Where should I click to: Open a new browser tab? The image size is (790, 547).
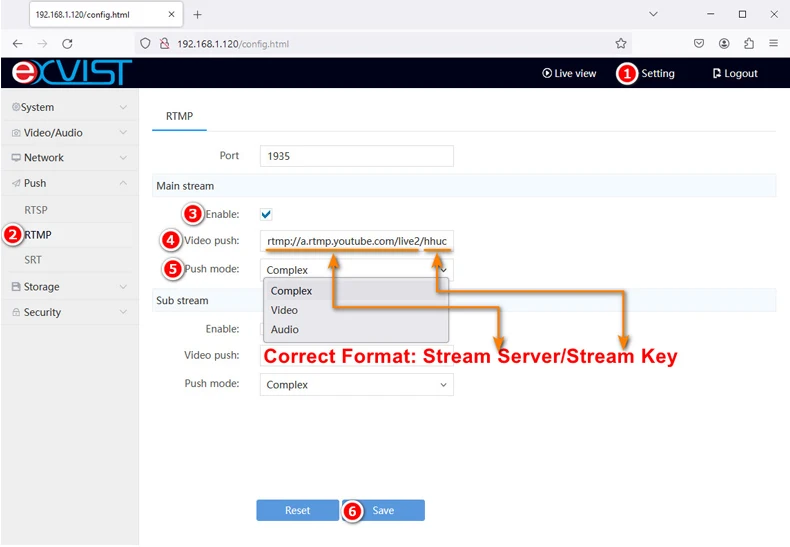[197, 15]
